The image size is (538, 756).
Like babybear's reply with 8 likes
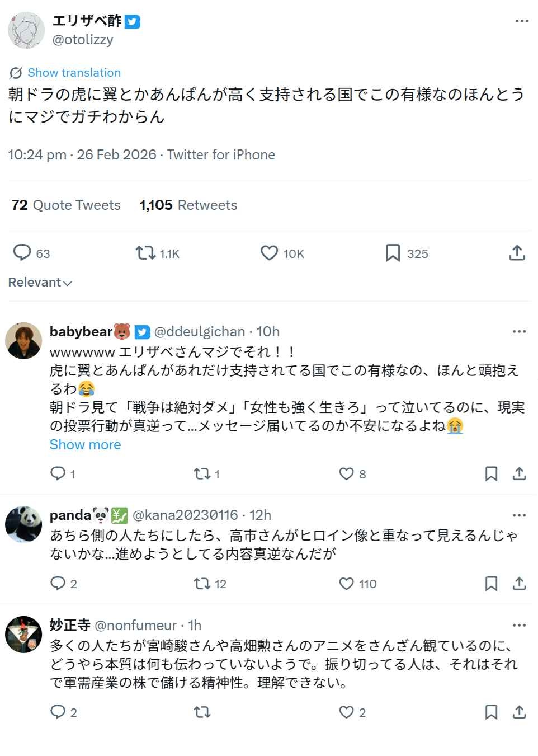coord(347,474)
